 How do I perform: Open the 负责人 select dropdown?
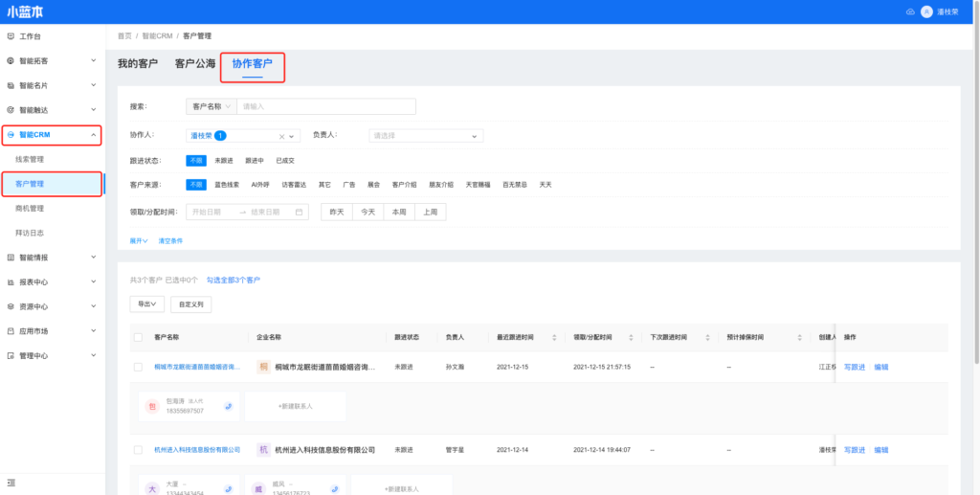click(425, 136)
